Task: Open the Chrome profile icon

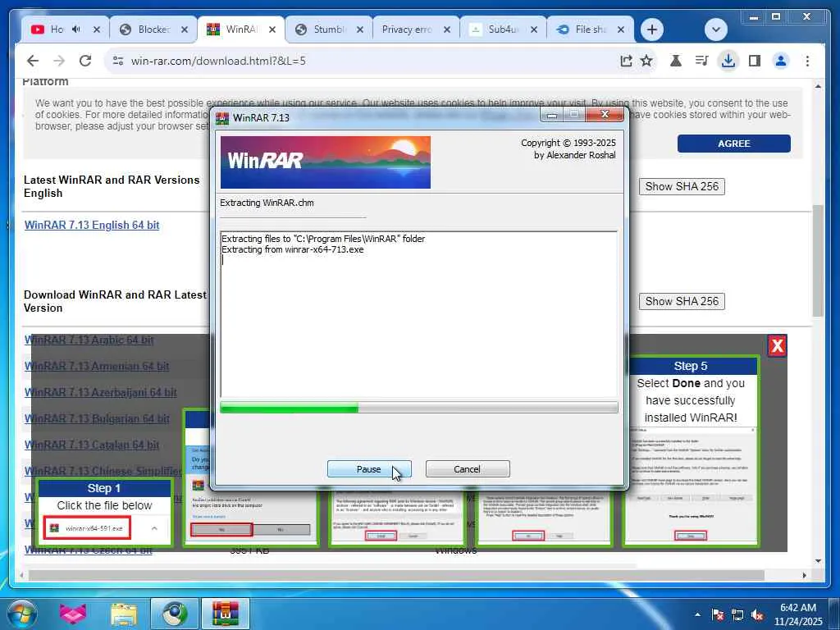Action: [781, 61]
